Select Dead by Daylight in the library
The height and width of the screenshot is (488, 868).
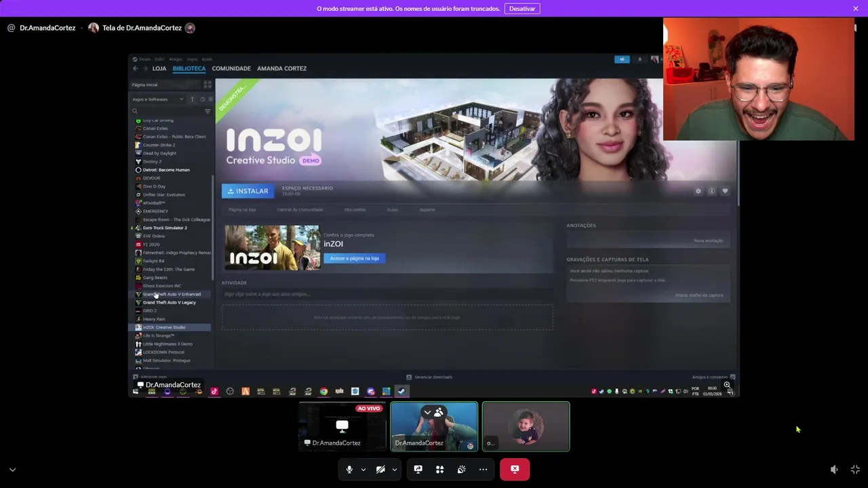pyautogui.click(x=159, y=153)
